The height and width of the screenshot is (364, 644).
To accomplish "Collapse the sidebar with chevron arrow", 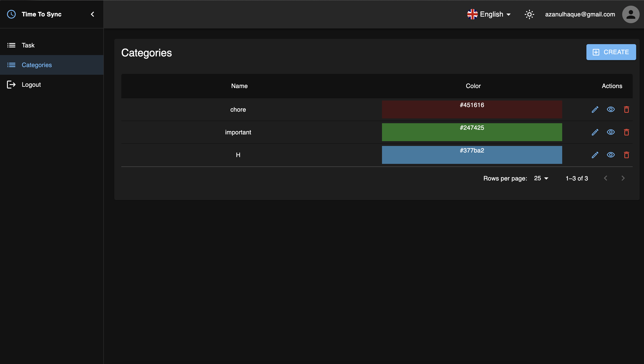I will (x=92, y=14).
